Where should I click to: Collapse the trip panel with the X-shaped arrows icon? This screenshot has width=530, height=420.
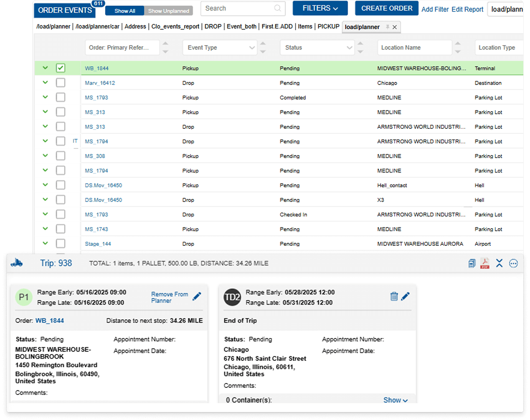[499, 263]
